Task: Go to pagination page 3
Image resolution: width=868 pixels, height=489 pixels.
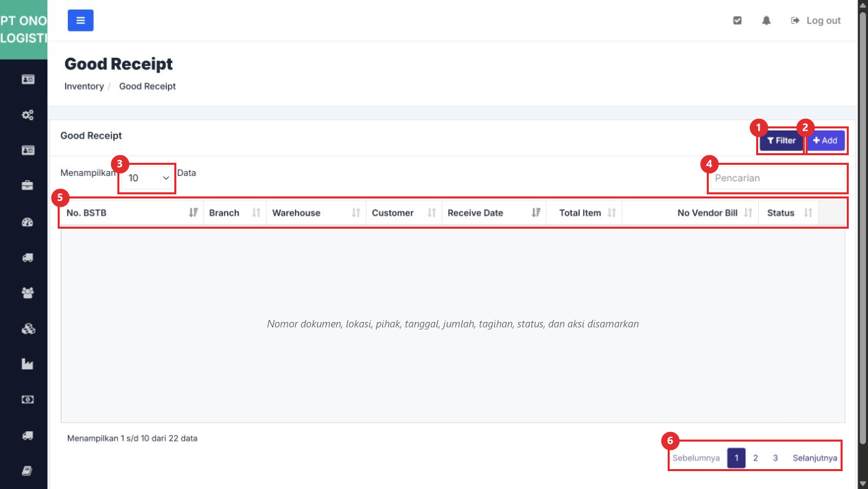Action: [x=775, y=458]
